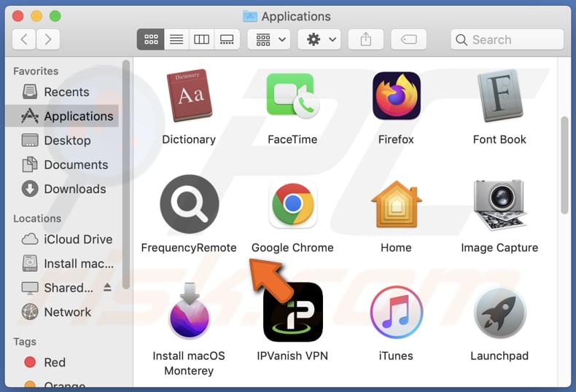This screenshot has width=576, height=392.
Task: Open Documents in the sidebar
Action: 62,165
